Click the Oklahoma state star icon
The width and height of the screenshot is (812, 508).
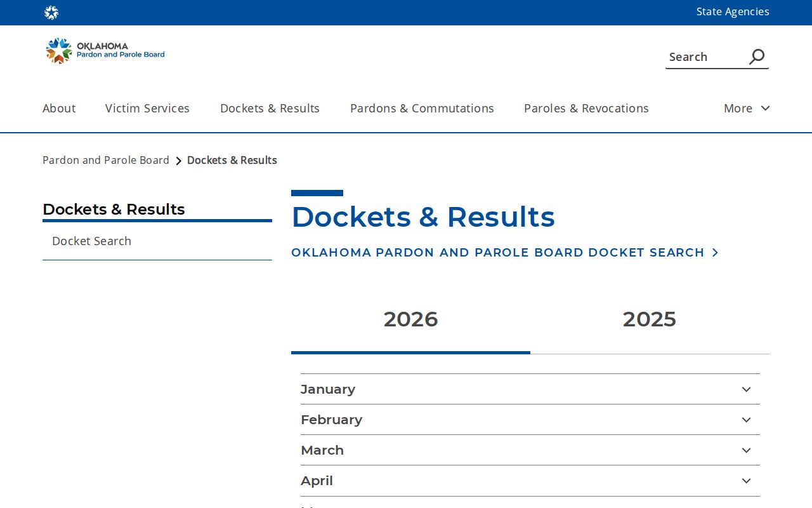click(x=51, y=13)
